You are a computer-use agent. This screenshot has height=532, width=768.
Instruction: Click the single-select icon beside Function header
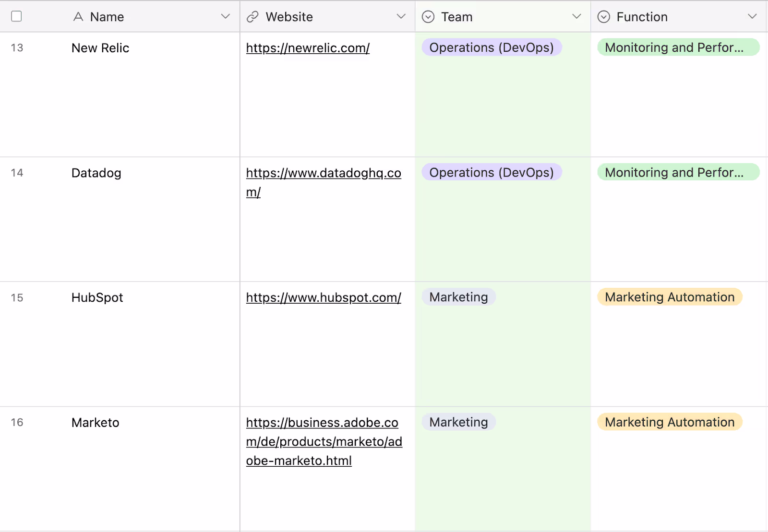tap(603, 17)
